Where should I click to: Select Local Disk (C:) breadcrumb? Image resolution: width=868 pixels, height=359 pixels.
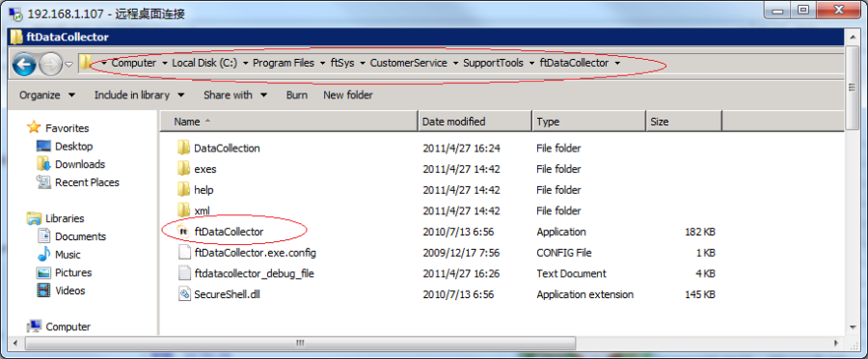204,63
